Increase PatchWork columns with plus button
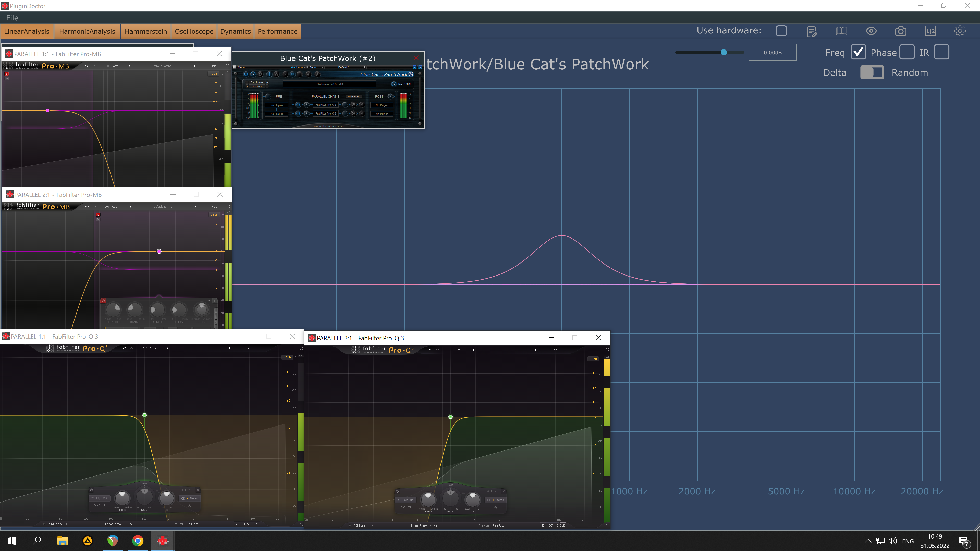This screenshot has width=980, height=551. (267, 82)
